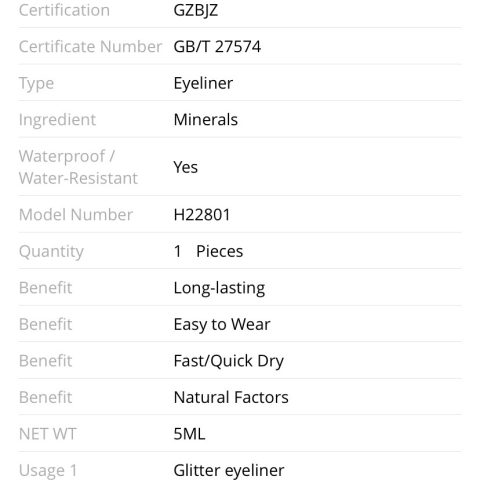Image resolution: width=480 pixels, height=480 pixels.
Task: Click the Eyeliner type value
Action: coord(203,83)
